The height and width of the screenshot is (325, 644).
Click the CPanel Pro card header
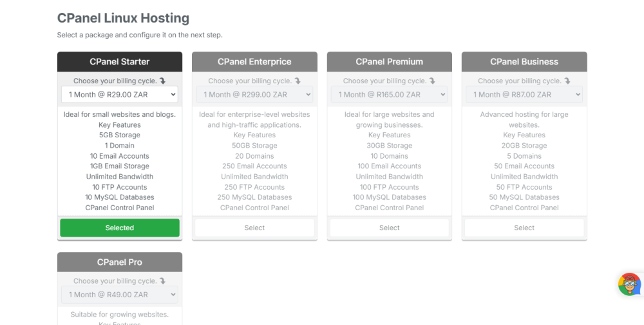[120, 262]
